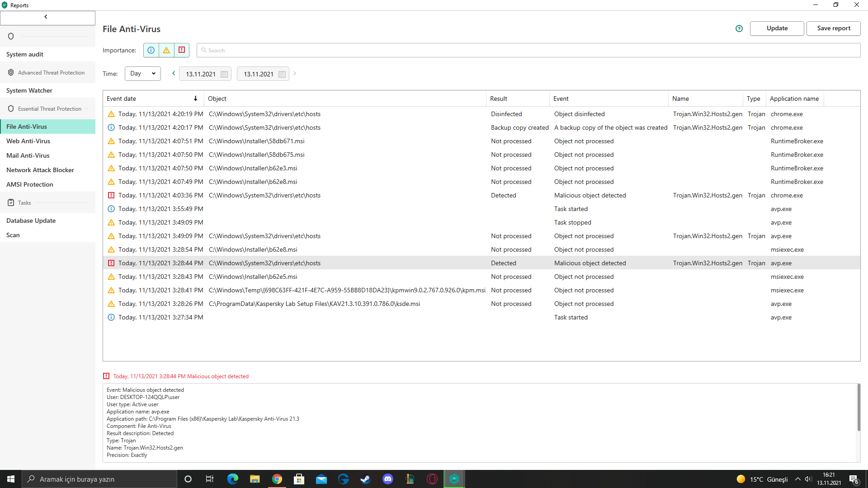Open the Network Attack Blocker report
This screenshot has width=868, height=488.
[40, 170]
